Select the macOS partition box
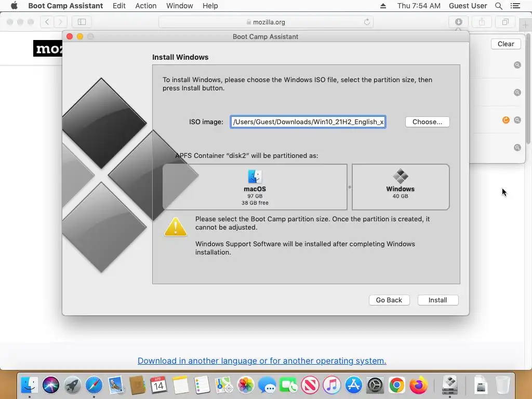The width and height of the screenshot is (532, 399). coord(255,187)
